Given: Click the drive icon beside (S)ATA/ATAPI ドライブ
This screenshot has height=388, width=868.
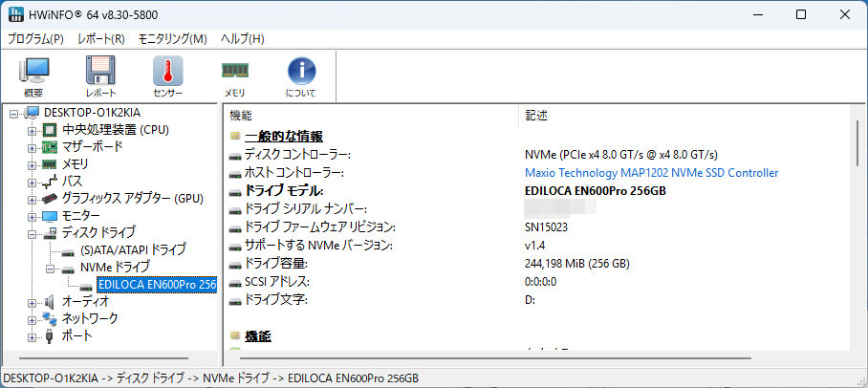Looking at the screenshot, I should click(x=68, y=251).
